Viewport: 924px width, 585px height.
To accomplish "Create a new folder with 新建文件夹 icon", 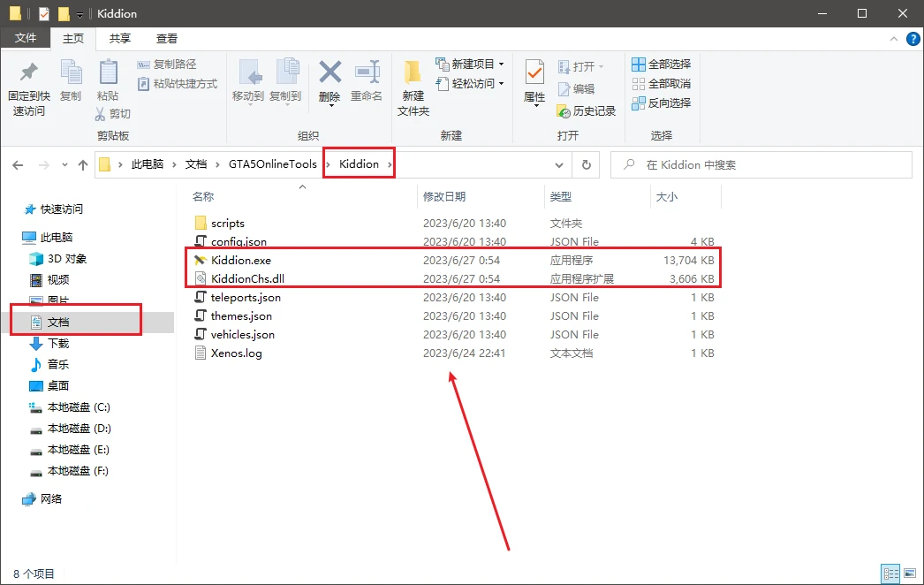I will [x=413, y=76].
